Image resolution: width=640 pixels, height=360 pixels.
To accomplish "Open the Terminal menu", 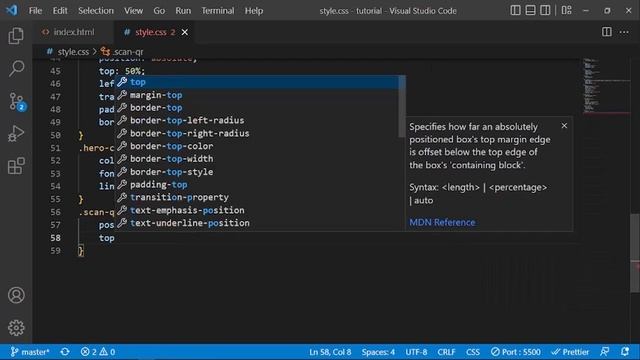I will (x=218, y=11).
